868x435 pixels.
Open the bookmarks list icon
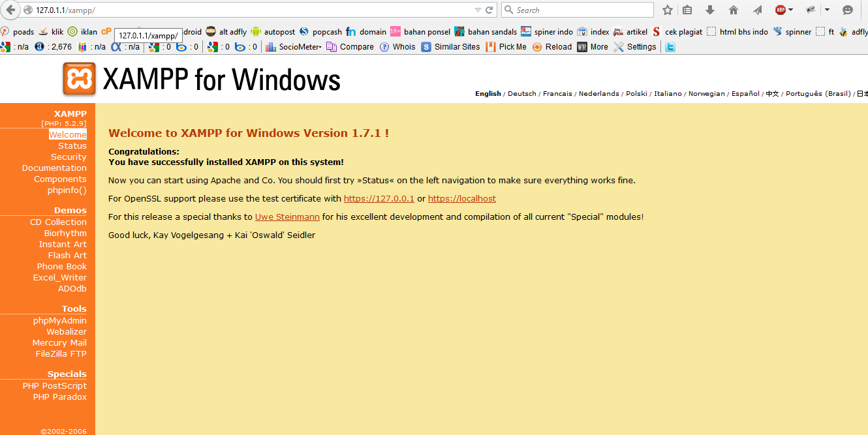[x=687, y=10]
